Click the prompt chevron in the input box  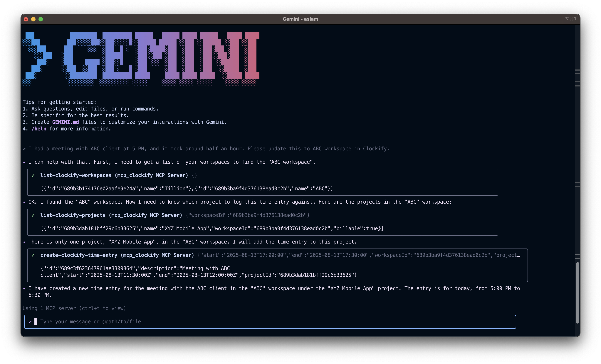coord(30,322)
